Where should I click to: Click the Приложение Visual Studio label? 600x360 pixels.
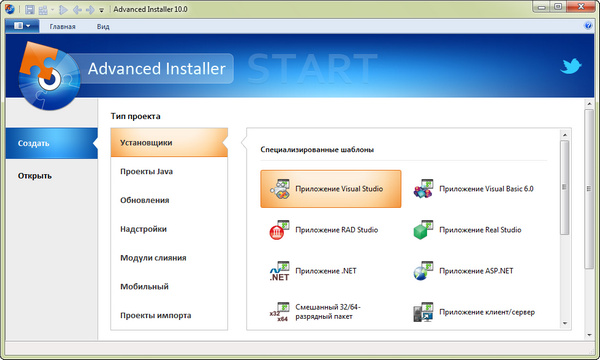tap(339, 189)
